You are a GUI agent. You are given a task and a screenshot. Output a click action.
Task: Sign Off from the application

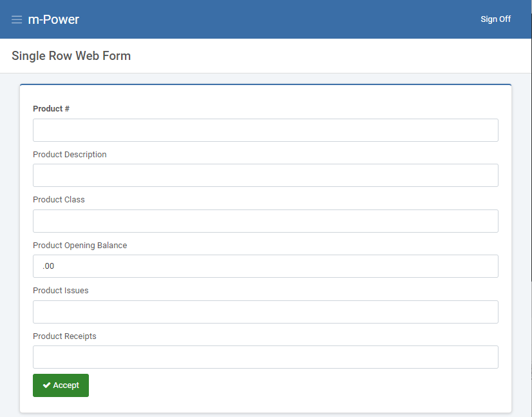[x=495, y=19]
